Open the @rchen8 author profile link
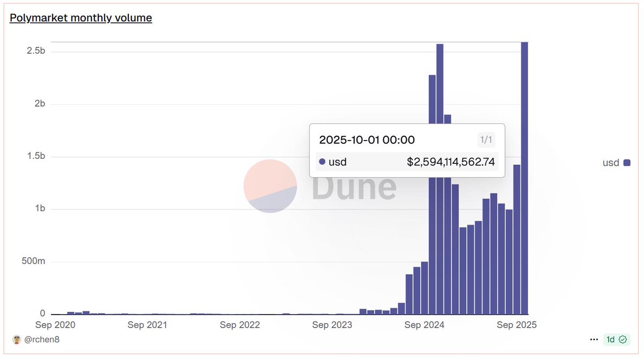 point(42,339)
